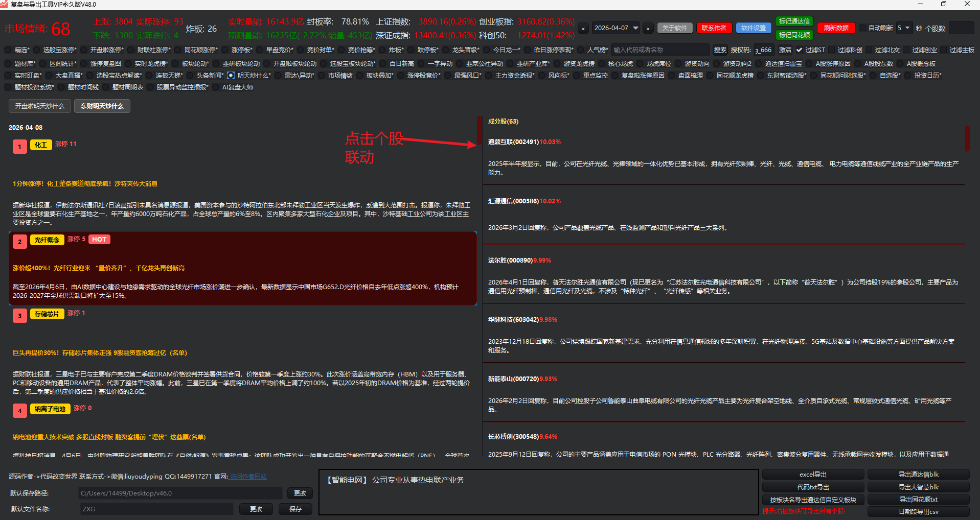Screen dimensions: 980x520
Task: Switch to 开盘啦明天炒什么 tab
Action: pyautogui.click(x=40, y=106)
